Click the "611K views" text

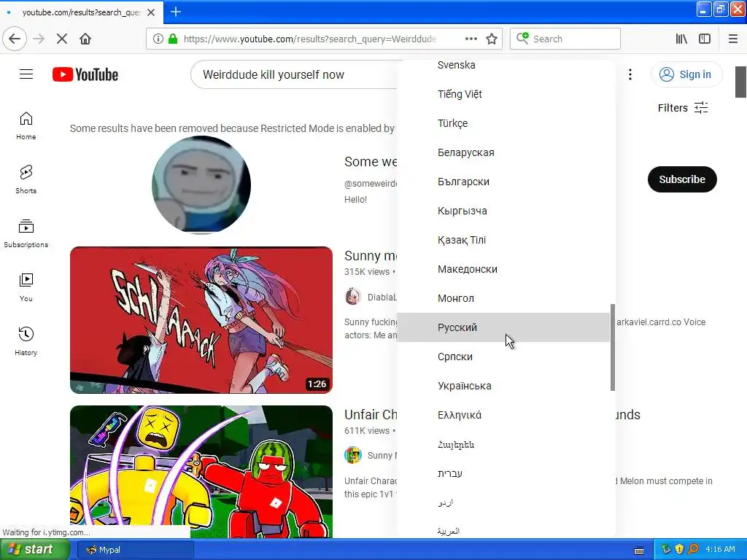pyautogui.click(x=367, y=431)
